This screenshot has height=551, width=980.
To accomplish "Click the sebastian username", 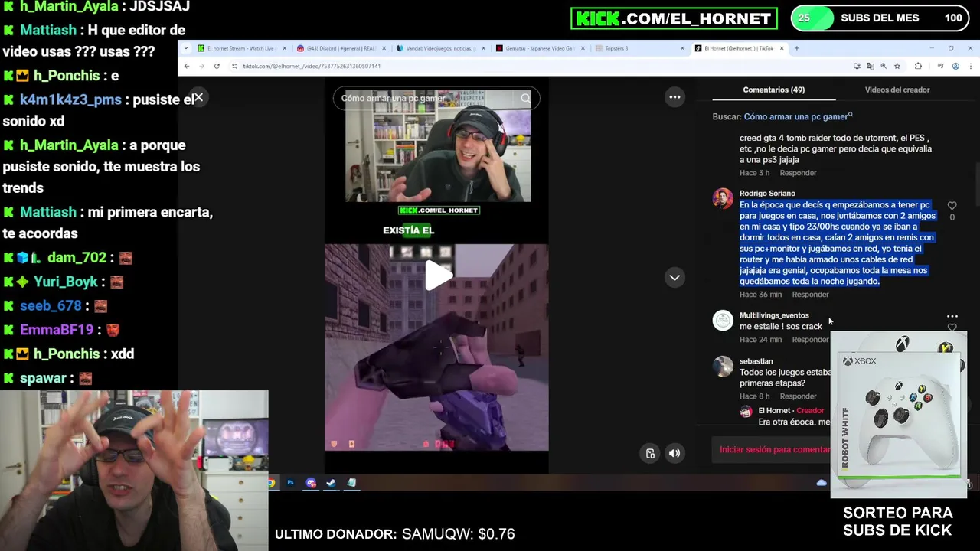I will (x=756, y=361).
